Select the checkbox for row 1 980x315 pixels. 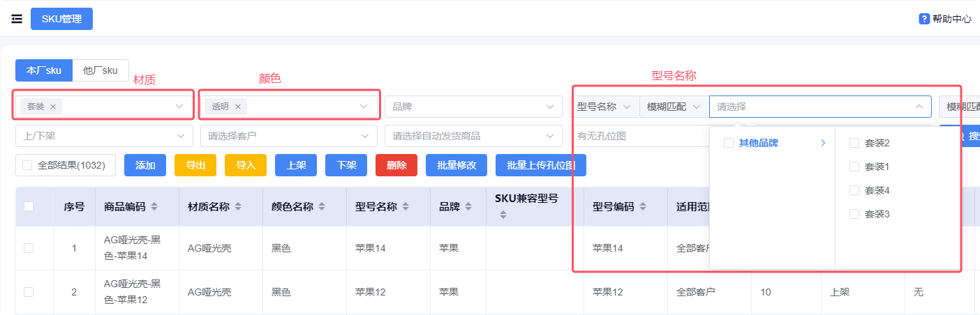(29, 247)
